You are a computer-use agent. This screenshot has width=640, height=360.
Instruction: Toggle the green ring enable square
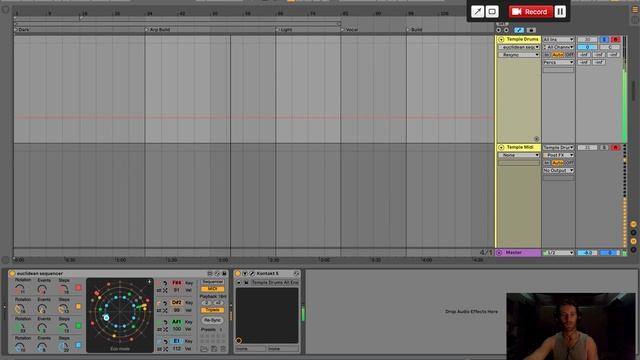coord(78,326)
